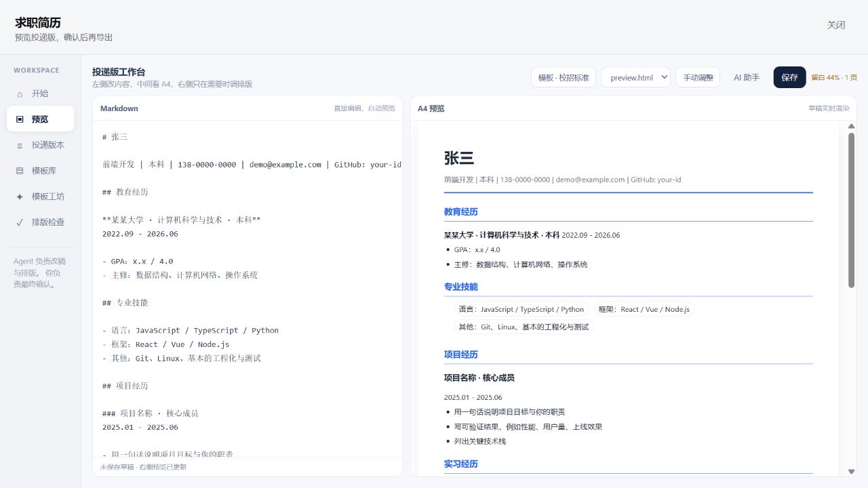Click the 实习经历 heading in preview
This screenshot has height=488, width=868.
461,464
